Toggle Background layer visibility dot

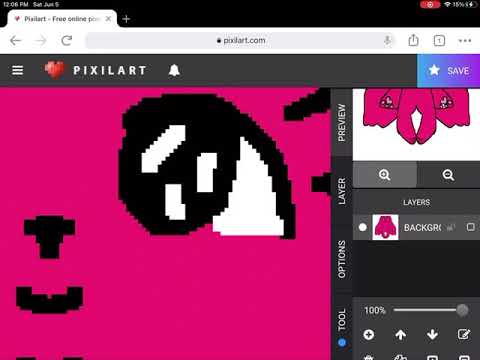(363, 227)
